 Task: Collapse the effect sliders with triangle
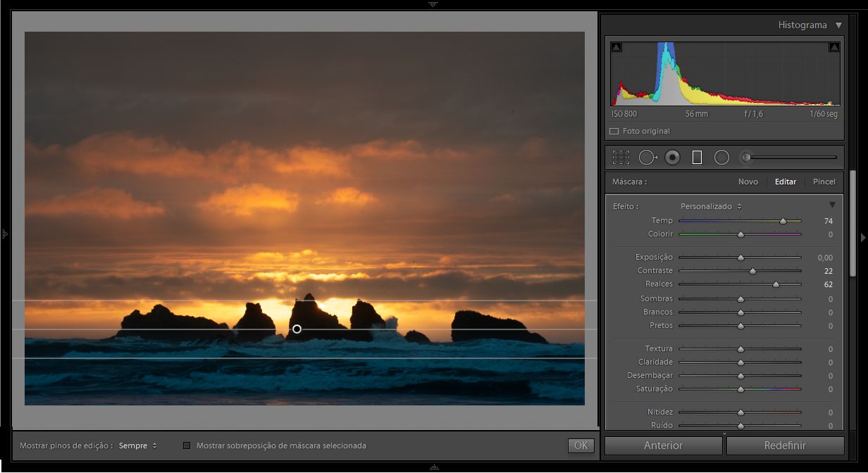point(832,205)
